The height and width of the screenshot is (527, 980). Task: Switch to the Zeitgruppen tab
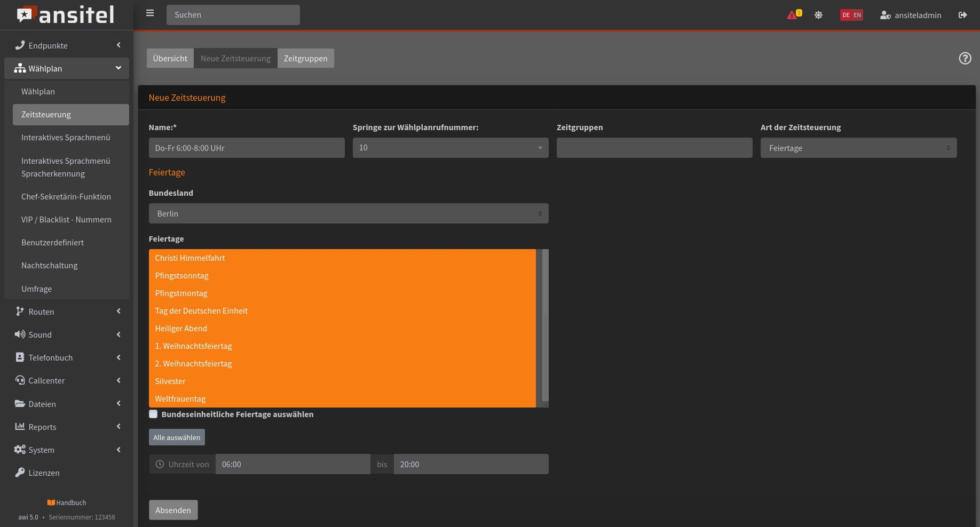(x=305, y=58)
